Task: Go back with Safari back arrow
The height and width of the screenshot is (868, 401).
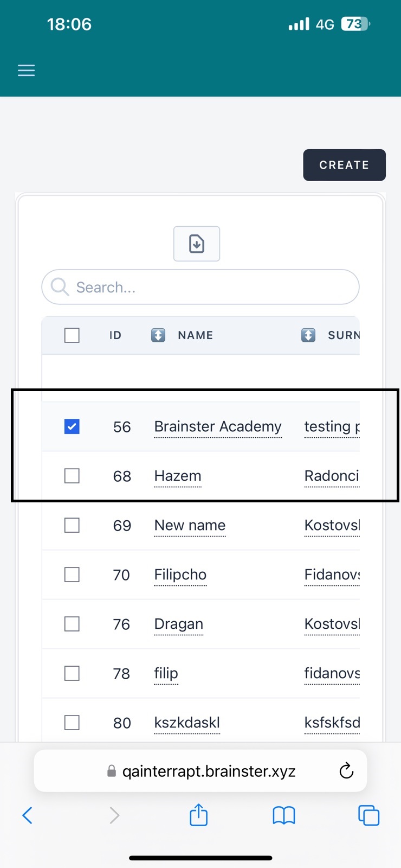Action: click(28, 815)
